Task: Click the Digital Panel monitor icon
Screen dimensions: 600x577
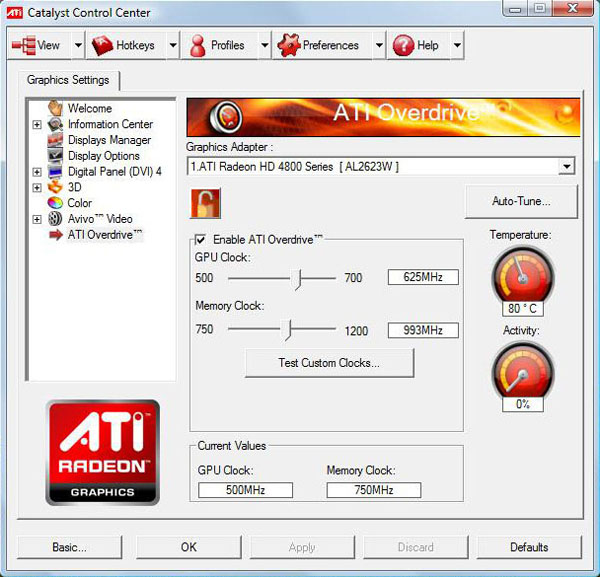Action: click(x=55, y=171)
